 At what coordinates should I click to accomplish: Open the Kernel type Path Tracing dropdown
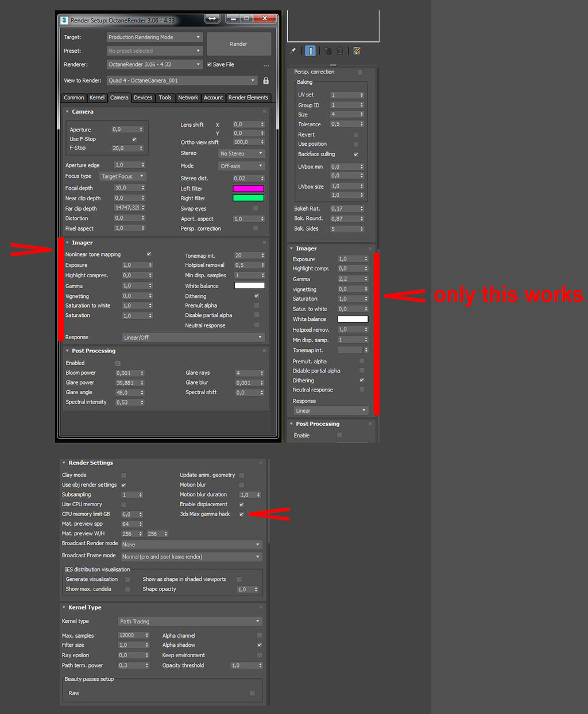[x=190, y=621]
